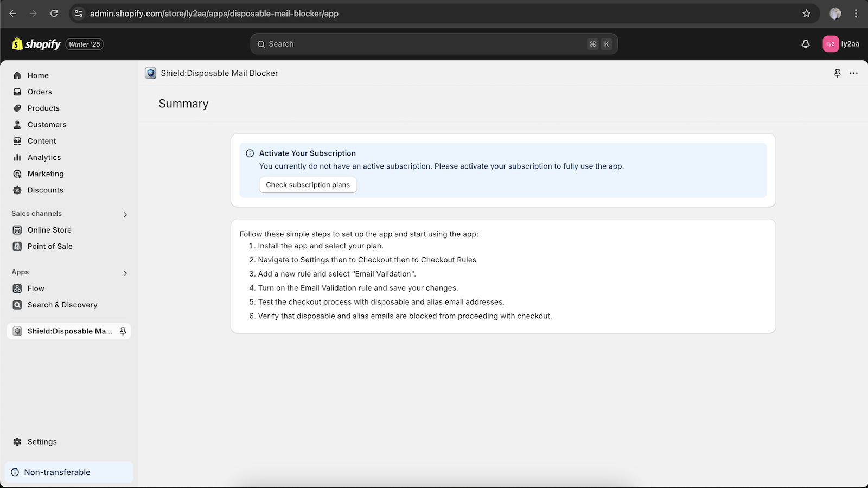Select the Discounts tag icon
868x488 pixels.
coord(17,190)
